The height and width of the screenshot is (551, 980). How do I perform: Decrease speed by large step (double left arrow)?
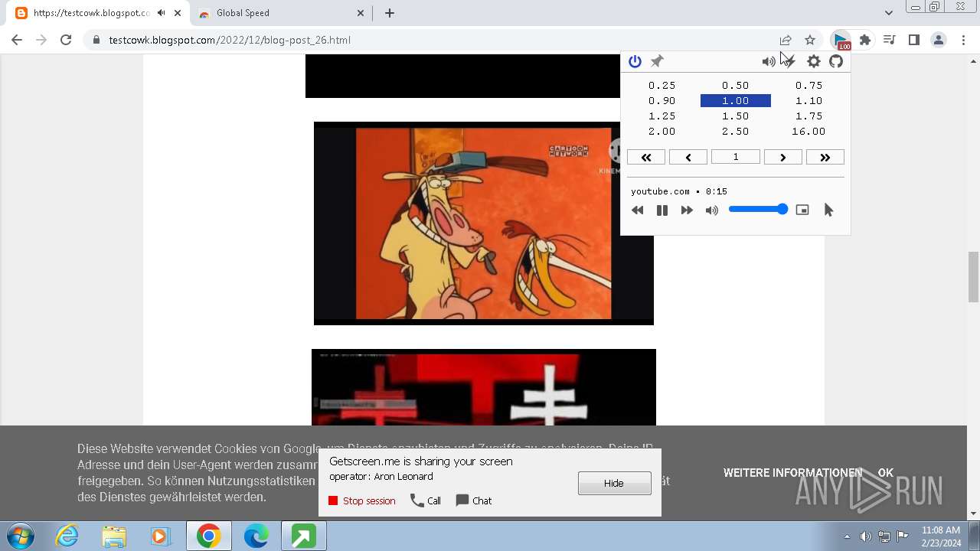646,157
